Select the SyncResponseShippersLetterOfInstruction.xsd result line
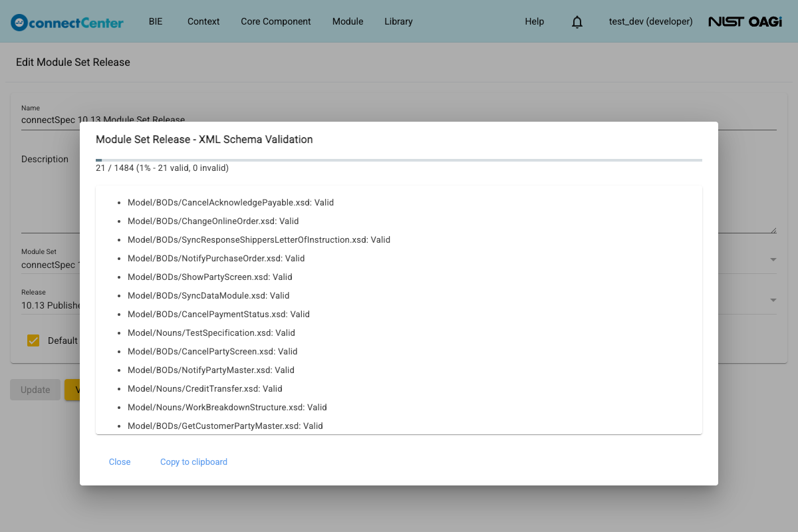The image size is (798, 532). point(259,239)
